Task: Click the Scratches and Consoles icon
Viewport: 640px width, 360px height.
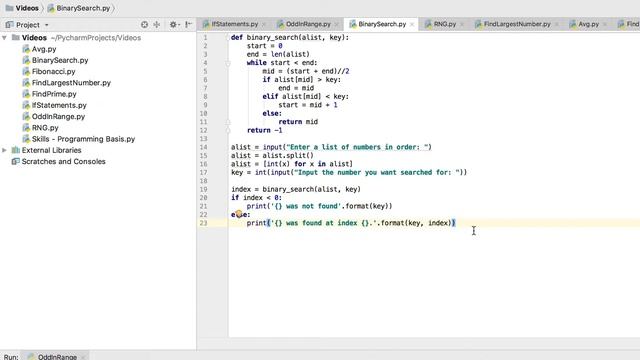Action: click(16, 162)
